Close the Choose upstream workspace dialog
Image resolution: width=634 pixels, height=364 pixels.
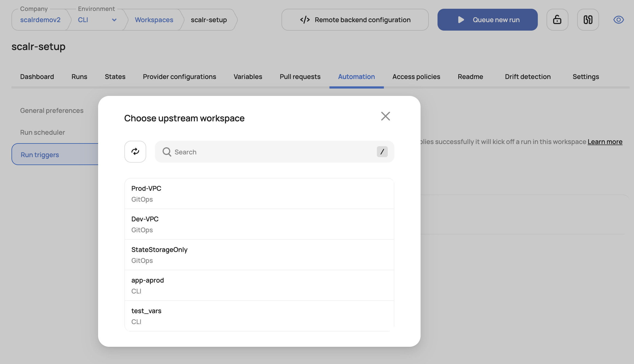pyautogui.click(x=385, y=116)
